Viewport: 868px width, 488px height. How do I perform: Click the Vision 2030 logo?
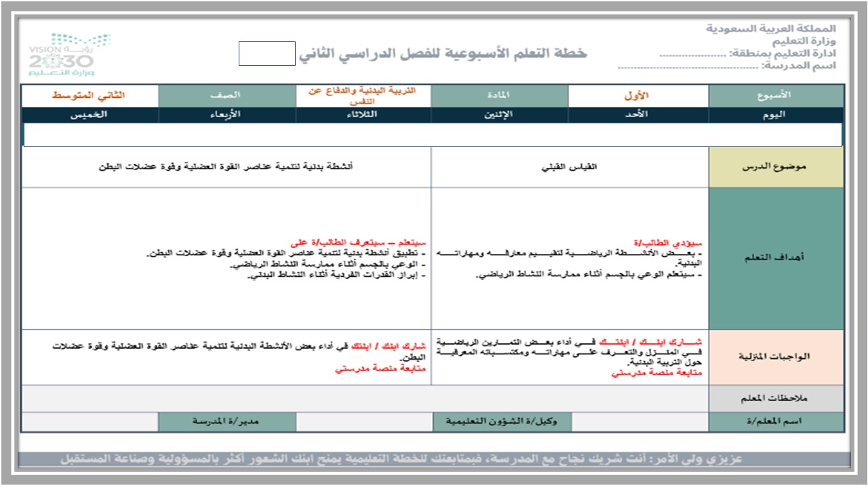pos(66,51)
